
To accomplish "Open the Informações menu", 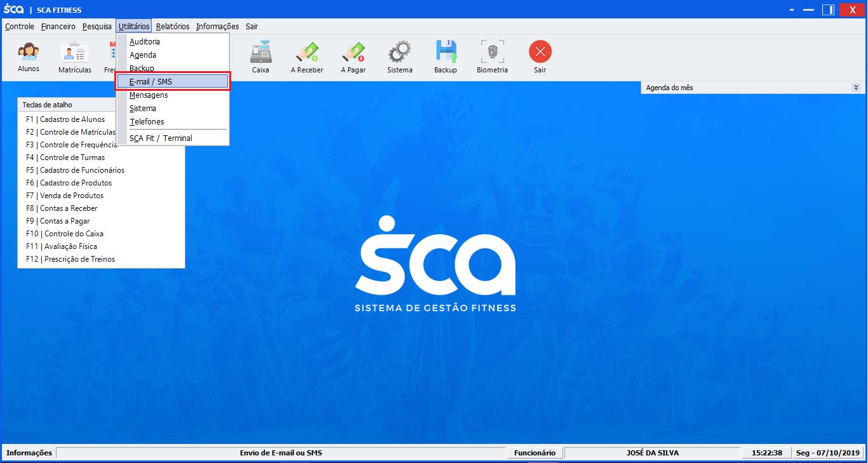I will (x=217, y=27).
